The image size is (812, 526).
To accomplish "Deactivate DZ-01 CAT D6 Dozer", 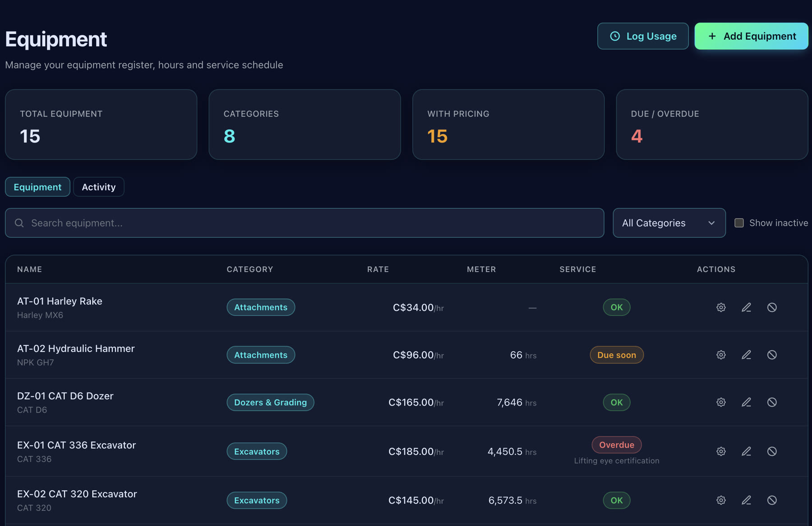I will tap(772, 402).
